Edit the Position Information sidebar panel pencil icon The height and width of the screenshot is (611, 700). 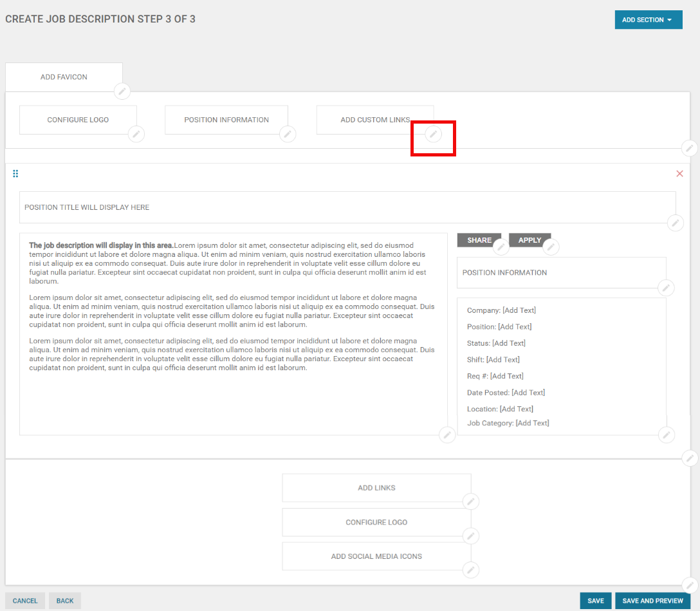(x=666, y=288)
